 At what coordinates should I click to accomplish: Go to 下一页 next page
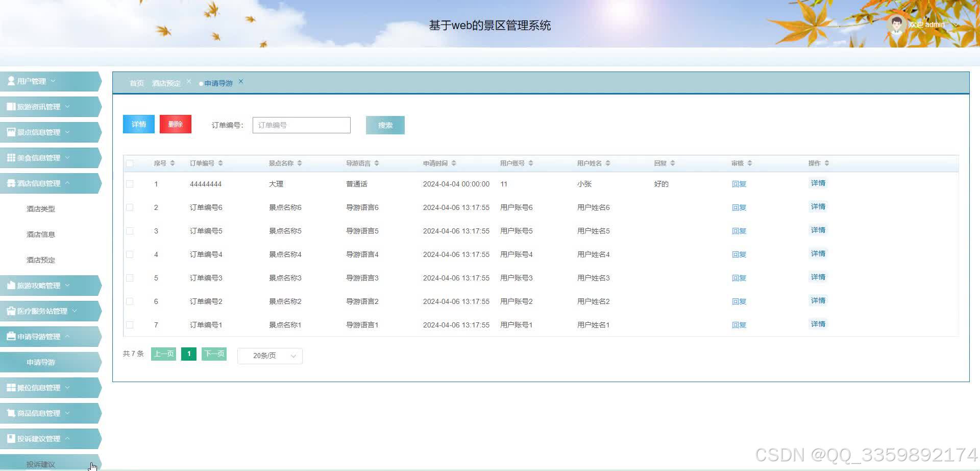click(214, 354)
